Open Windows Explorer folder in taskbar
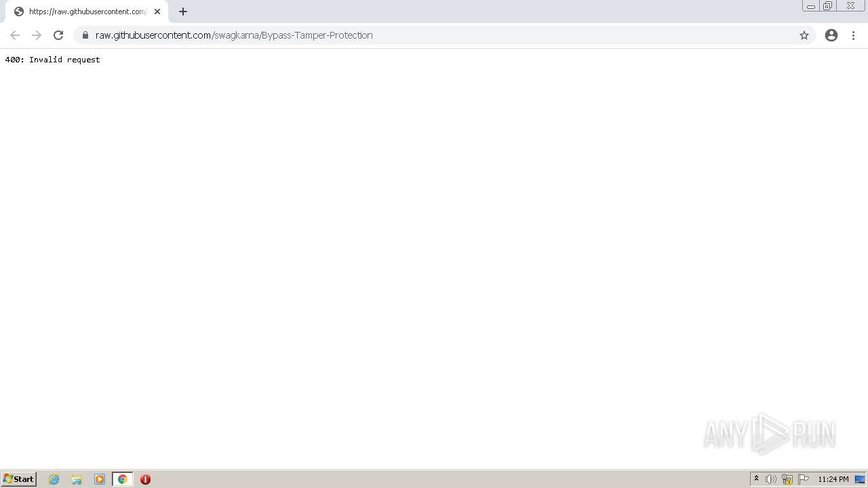Image resolution: width=868 pixels, height=488 pixels. (77, 479)
